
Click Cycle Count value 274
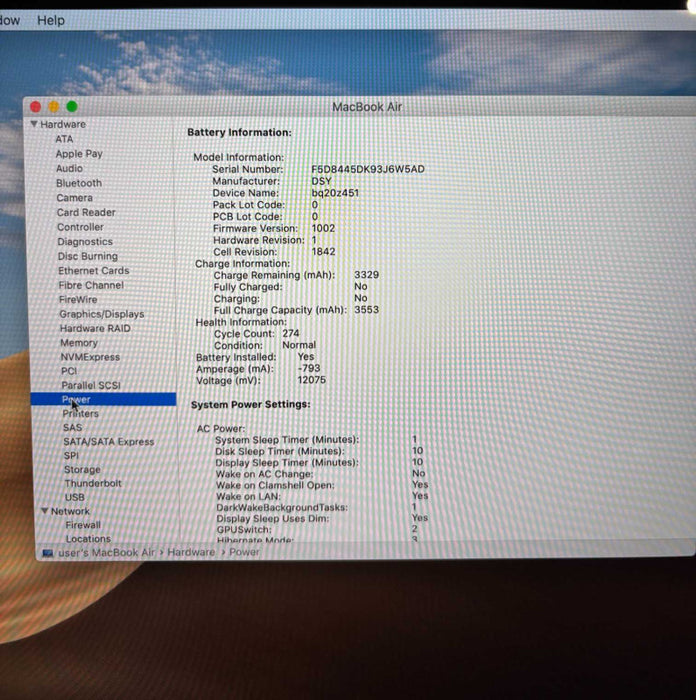(291, 333)
